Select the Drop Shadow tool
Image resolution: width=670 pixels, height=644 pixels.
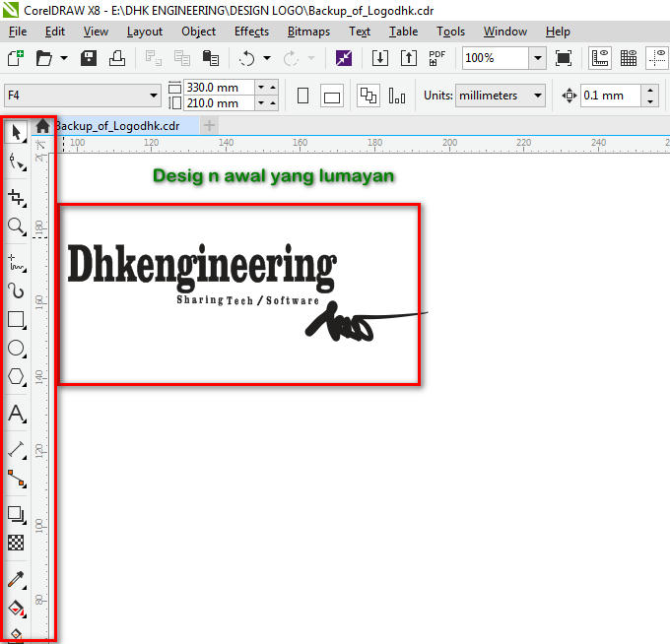coord(16,515)
